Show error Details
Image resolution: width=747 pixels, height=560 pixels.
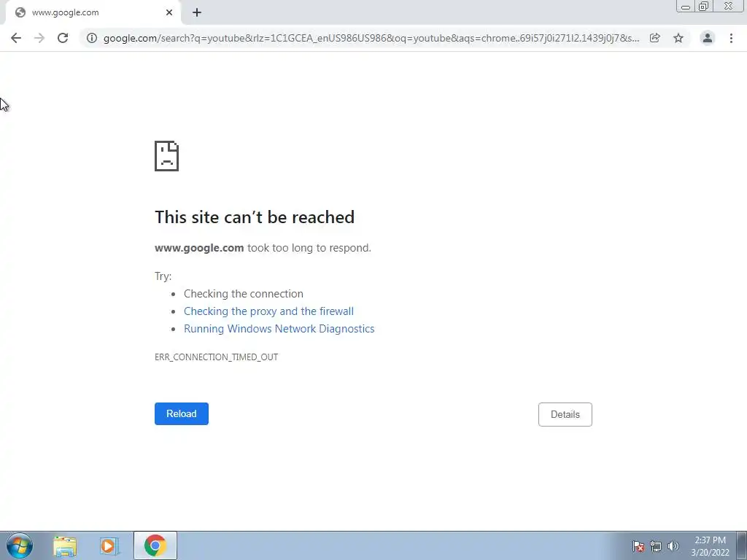click(565, 414)
